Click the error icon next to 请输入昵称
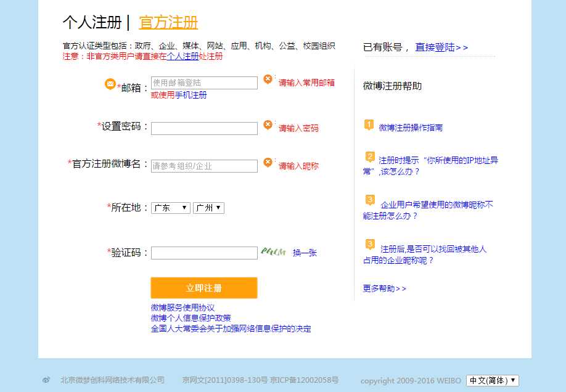Screen dimensions: 566x392 pos(268,163)
